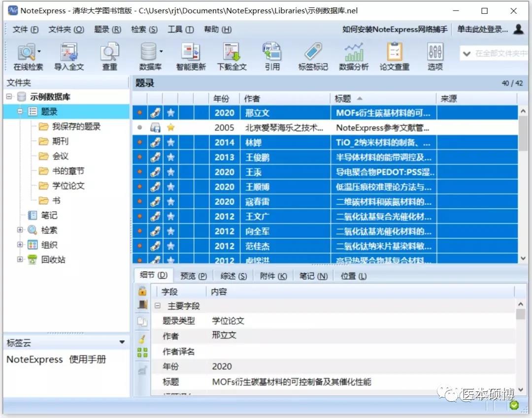Toggle the star on the 范佳杰 row
Image resolution: width=532 pixels, height=418 pixels.
[x=170, y=246]
